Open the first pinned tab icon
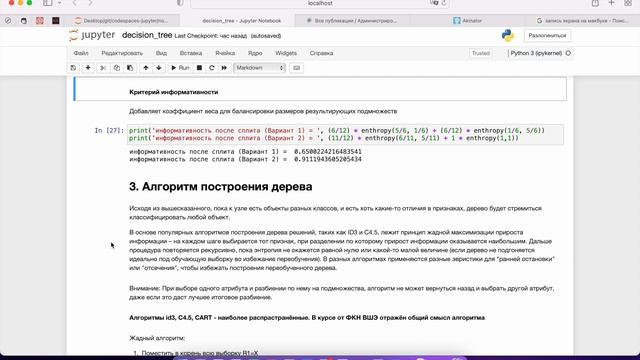The image size is (640, 360). pos(8,20)
